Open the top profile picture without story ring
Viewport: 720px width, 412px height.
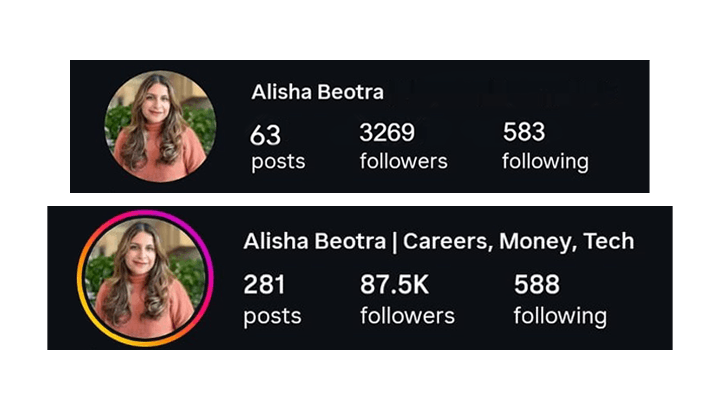(160, 126)
